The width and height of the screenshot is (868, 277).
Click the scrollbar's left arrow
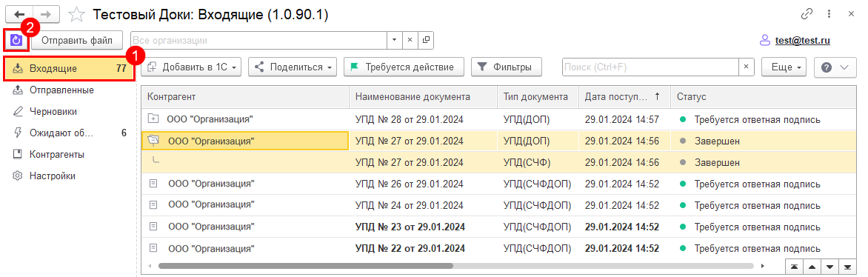click(150, 266)
